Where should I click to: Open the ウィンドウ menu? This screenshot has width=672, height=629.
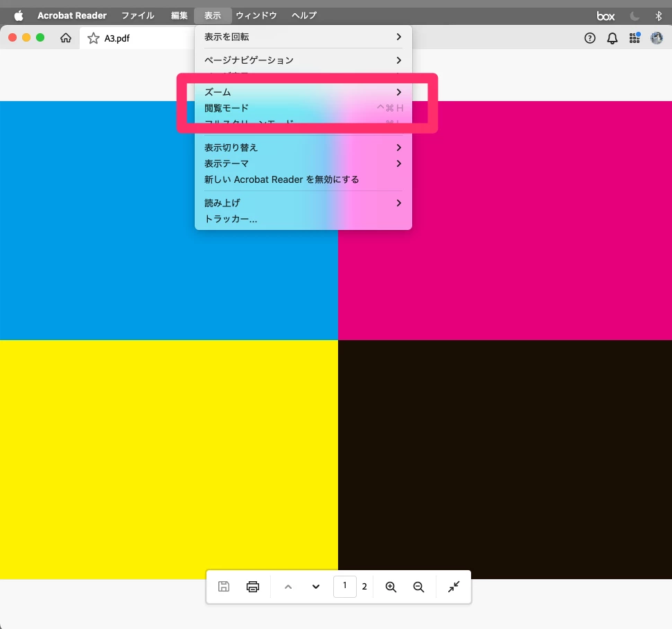coord(256,16)
